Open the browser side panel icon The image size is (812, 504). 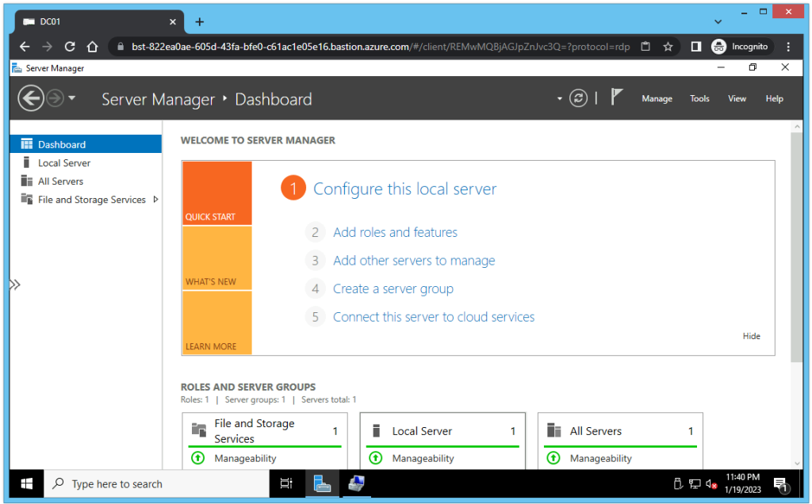[696, 47]
